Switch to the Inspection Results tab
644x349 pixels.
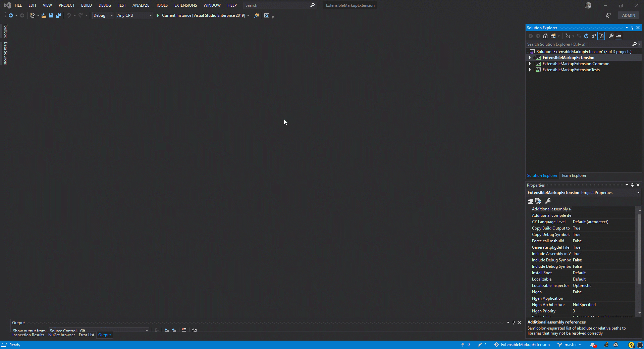click(28, 335)
